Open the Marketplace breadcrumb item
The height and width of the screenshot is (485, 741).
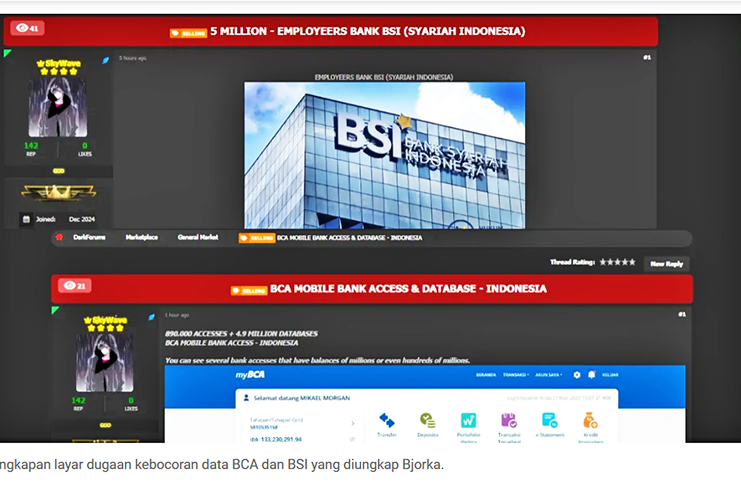(141, 238)
